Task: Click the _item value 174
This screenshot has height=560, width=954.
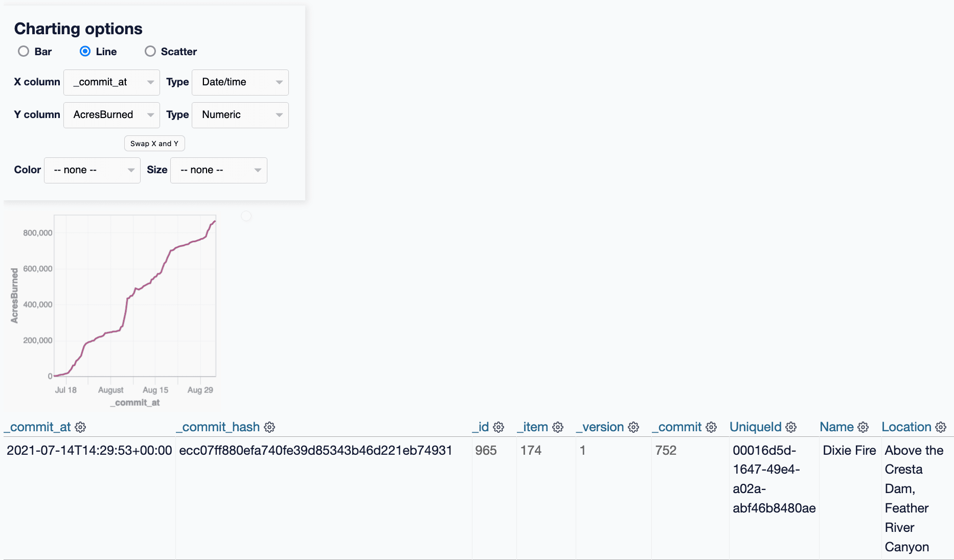Action: pyautogui.click(x=531, y=451)
